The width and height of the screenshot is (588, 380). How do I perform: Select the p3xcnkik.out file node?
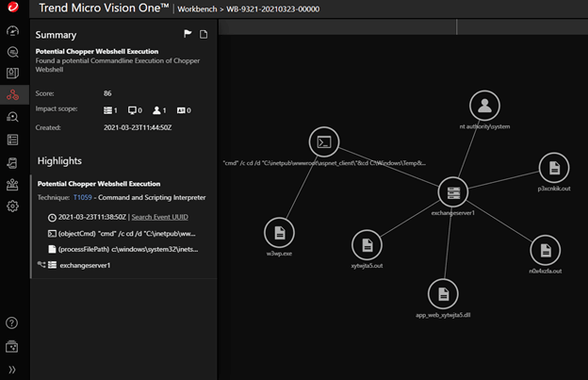click(x=554, y=168)
